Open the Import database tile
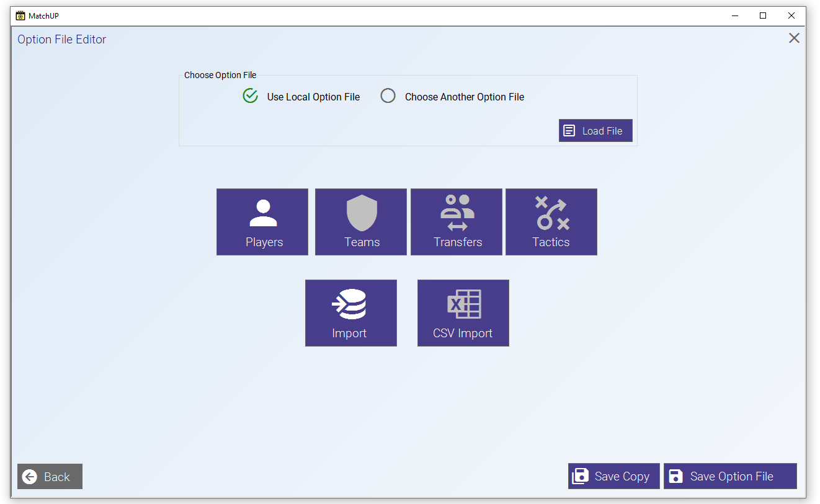The width and height of the screenshot is (820, 504). pyautogui.click(x=351, y=313)
